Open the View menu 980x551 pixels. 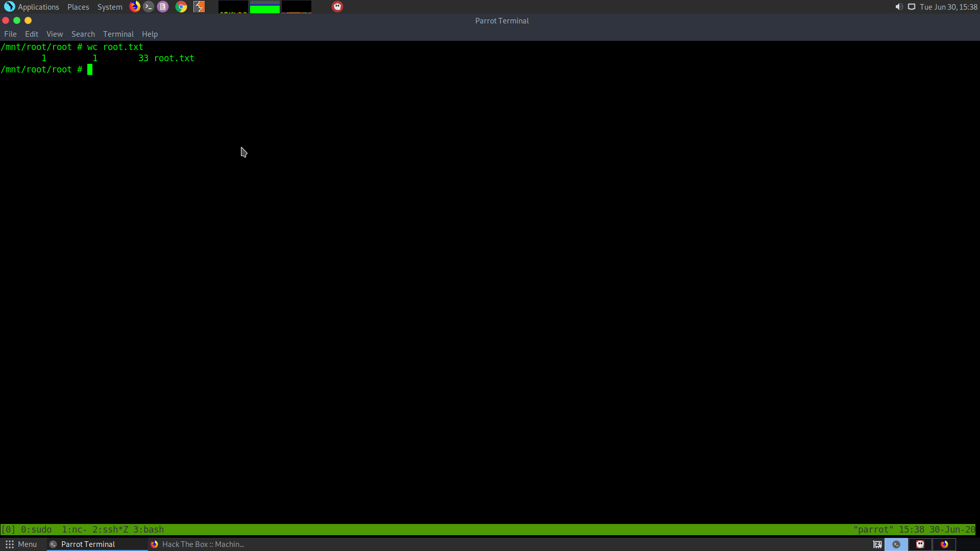click(55, 34)
